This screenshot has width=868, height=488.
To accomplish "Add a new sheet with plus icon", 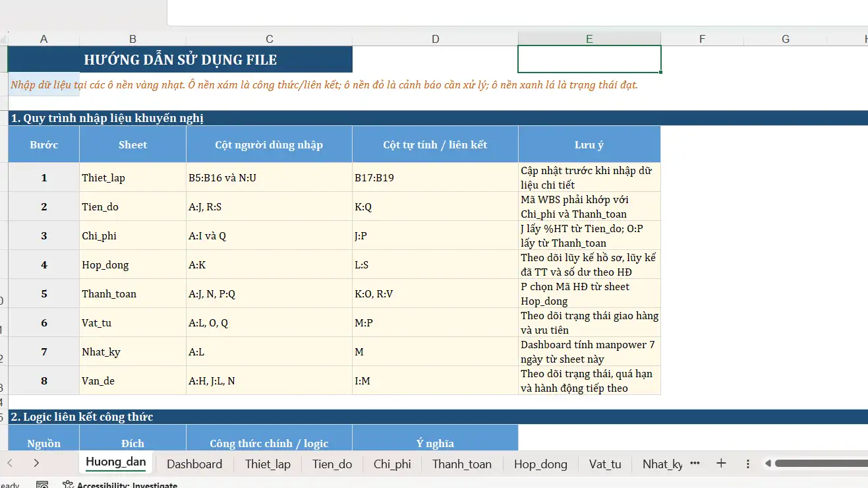I will tap(721, 464).
